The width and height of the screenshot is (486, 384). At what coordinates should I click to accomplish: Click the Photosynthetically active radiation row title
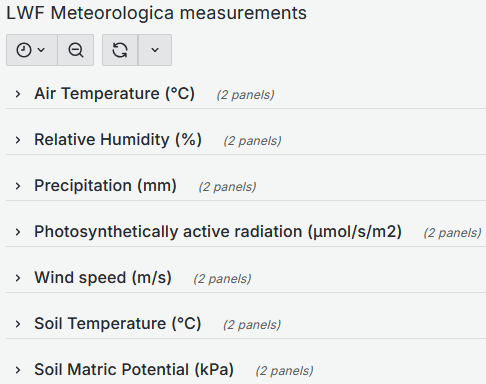218,232
